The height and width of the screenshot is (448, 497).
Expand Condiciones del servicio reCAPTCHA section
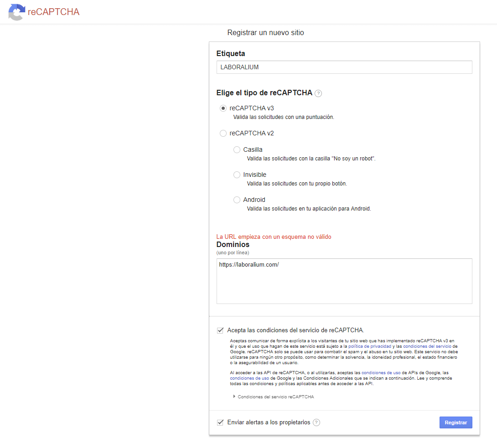point(274,397)
